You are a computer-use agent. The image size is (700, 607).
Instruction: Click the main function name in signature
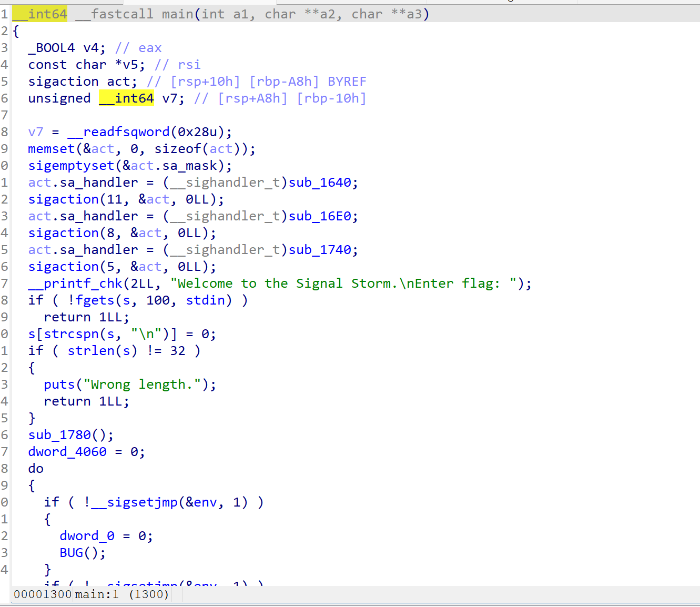pos(177,14)
